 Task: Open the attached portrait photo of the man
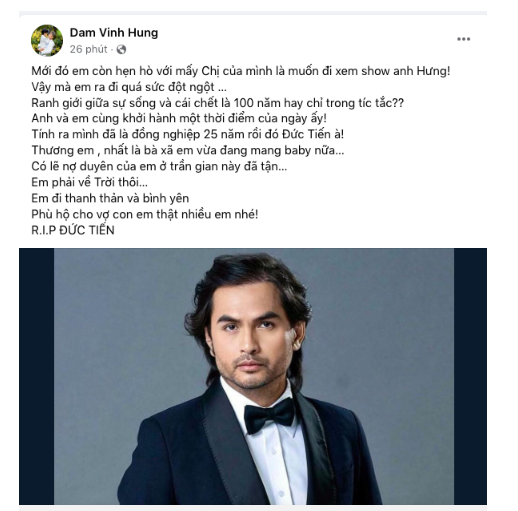click(x=254, y=376)
